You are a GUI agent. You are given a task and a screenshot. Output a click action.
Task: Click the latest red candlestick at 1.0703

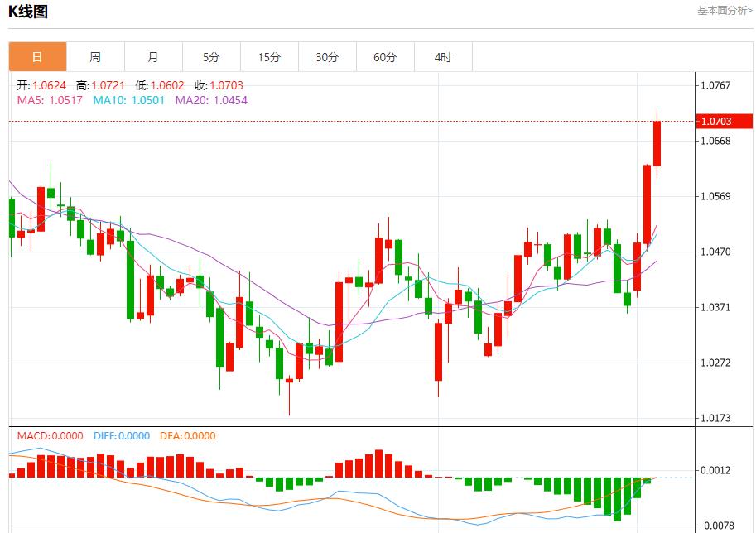[657, 144]
